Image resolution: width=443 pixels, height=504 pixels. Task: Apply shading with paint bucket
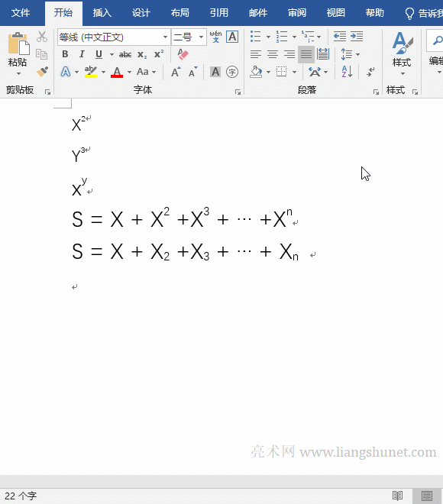coord(256,72)
